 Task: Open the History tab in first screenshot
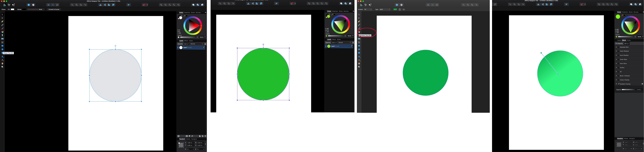[188, 139]
